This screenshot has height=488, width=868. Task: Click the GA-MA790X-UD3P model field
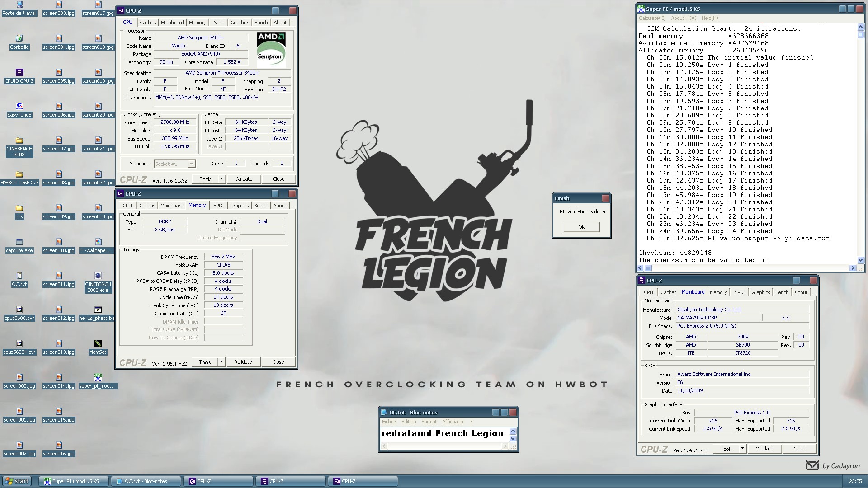(x=718, y=318)
